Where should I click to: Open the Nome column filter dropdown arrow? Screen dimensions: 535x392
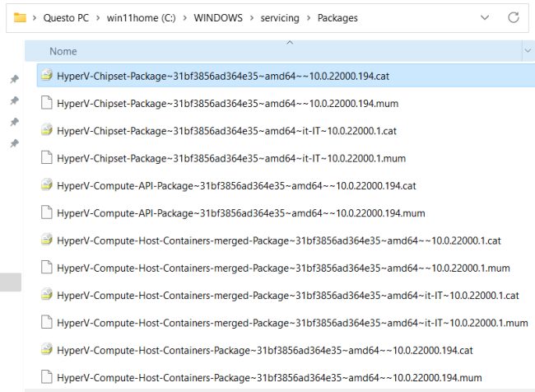pos(527,51)
